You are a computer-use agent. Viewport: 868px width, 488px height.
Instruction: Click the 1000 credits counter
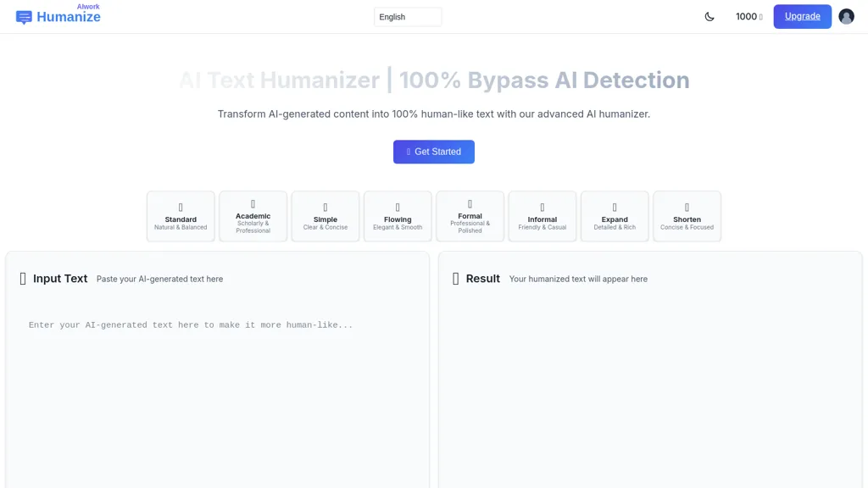pos(749,17)
